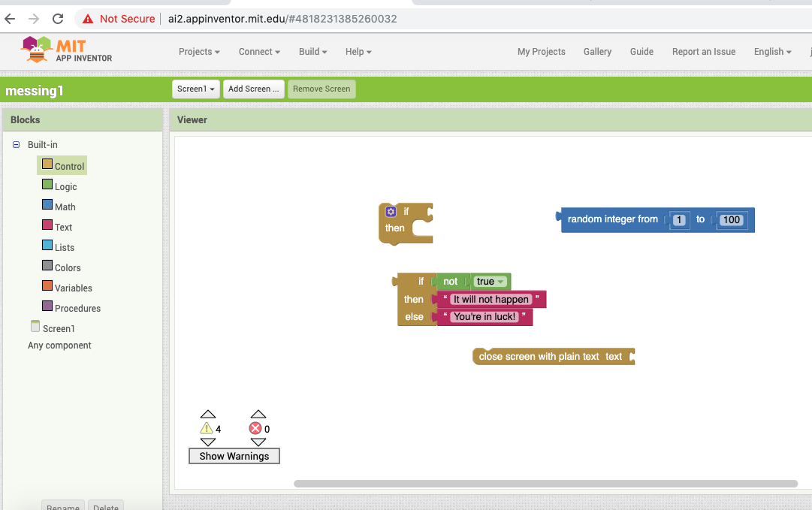
Task: Click the number 100 field in random block
Action: [731, 220]
